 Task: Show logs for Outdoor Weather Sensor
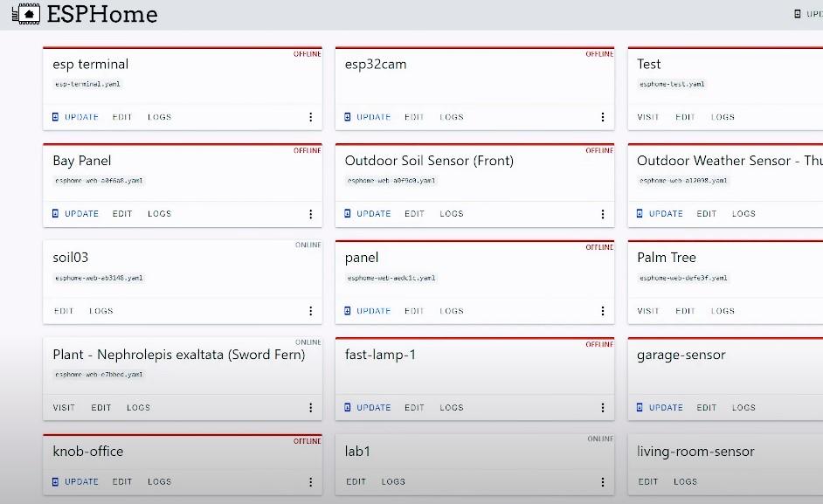coord(743,214)
